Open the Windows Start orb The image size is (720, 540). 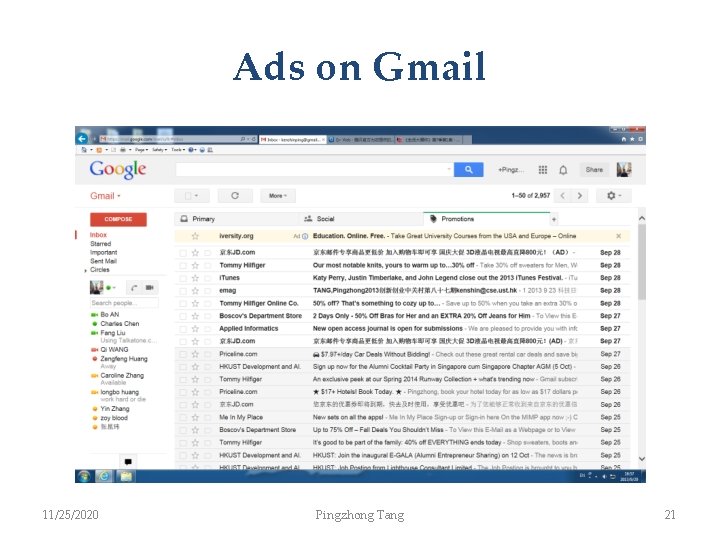pos(84,476)
